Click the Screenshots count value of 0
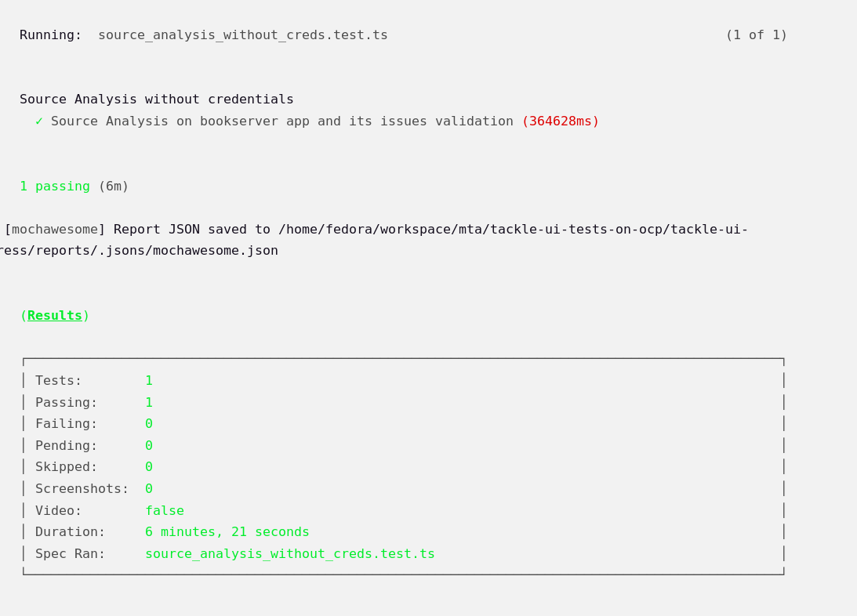Image resolution: width=857 pixels, height=616 pixels. tap(149, 489)
